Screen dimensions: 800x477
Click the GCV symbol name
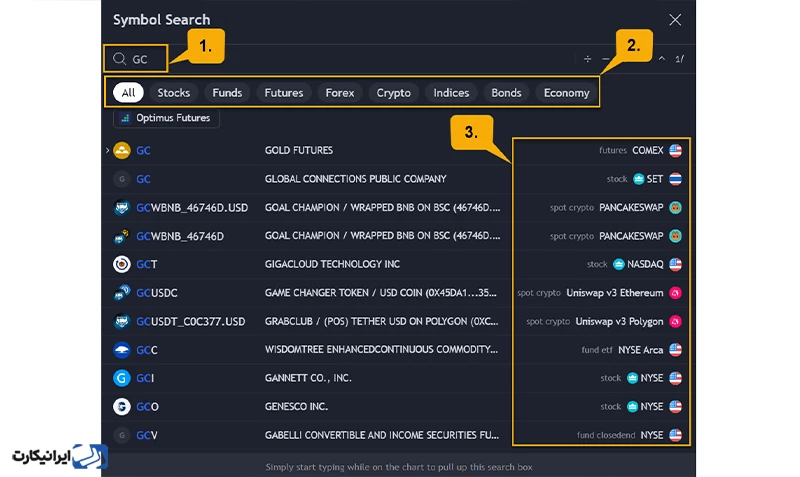click(147, 435)
